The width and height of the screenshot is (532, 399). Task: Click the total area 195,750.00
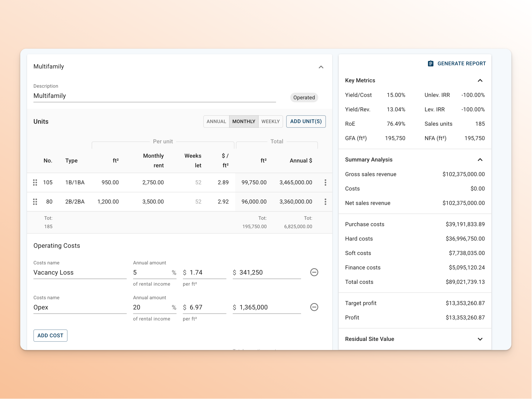click(254, 227)
